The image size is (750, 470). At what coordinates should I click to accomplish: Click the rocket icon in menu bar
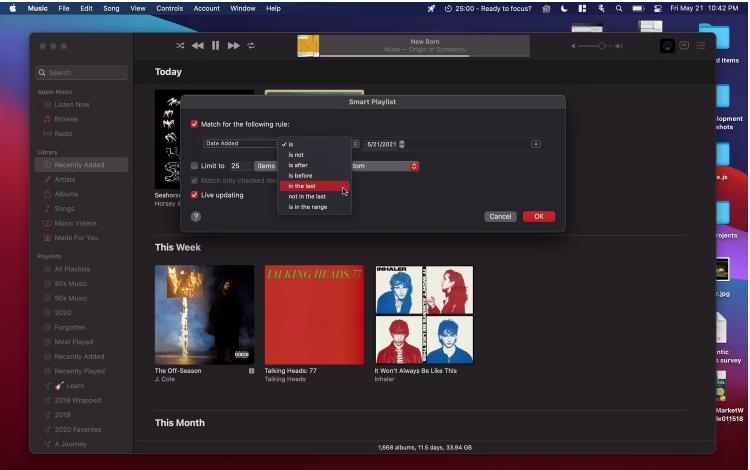click(431, 8)
